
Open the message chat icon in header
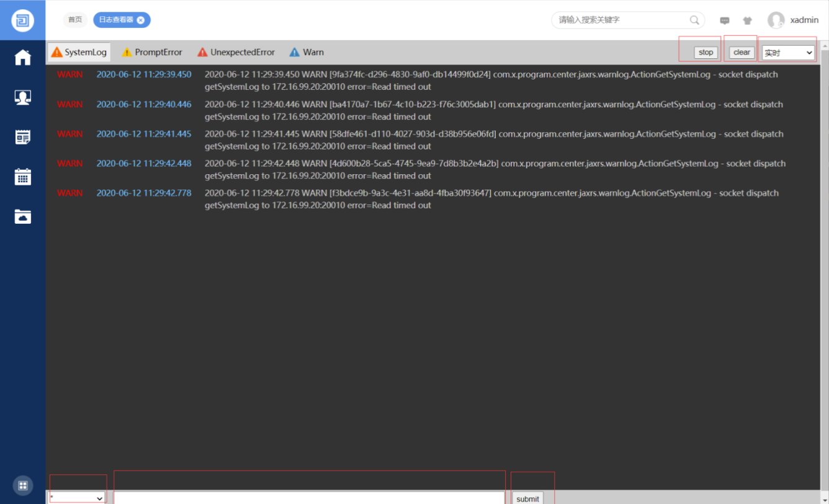pyautogui.click(x=725, y=20)
